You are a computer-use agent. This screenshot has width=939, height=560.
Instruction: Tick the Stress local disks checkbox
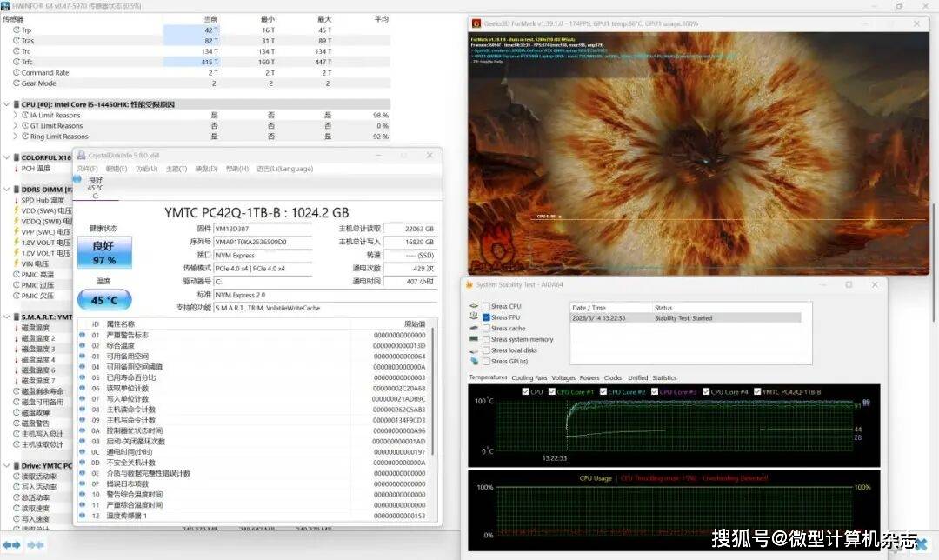tap(486, 350)
